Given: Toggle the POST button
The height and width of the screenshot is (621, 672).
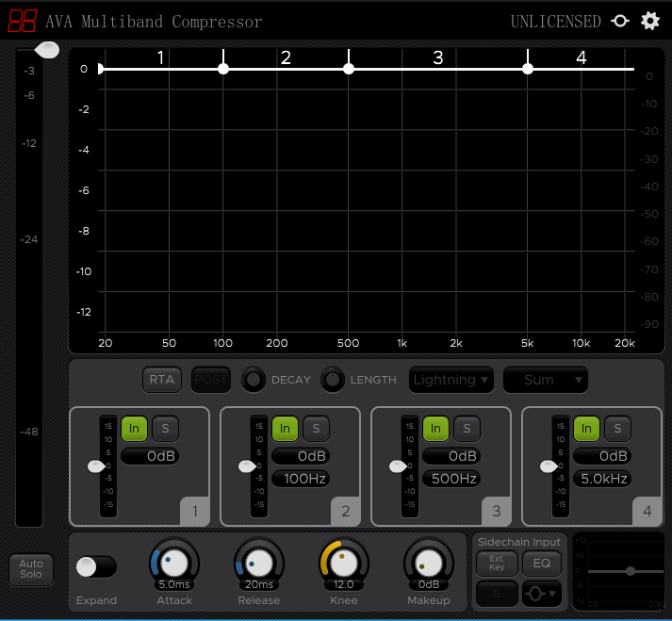Looking at the screenshot, I should pyautogui.click(x=210, y=379).
